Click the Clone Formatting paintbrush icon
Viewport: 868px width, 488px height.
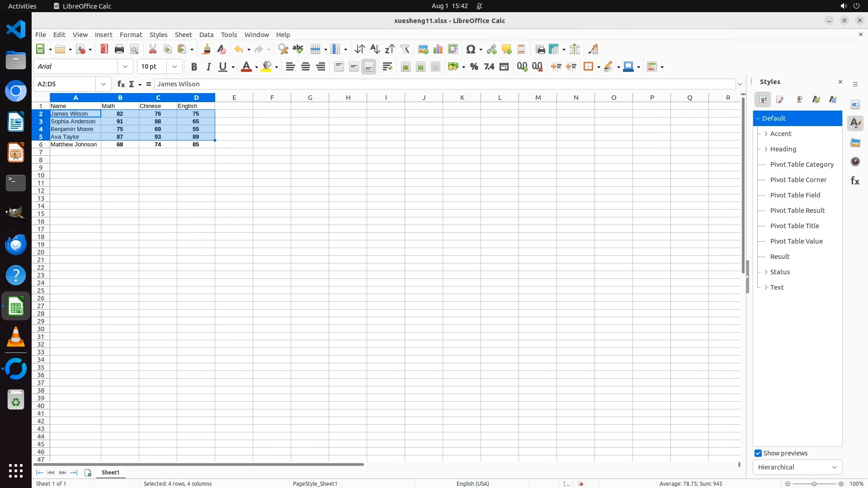point(207,49)
